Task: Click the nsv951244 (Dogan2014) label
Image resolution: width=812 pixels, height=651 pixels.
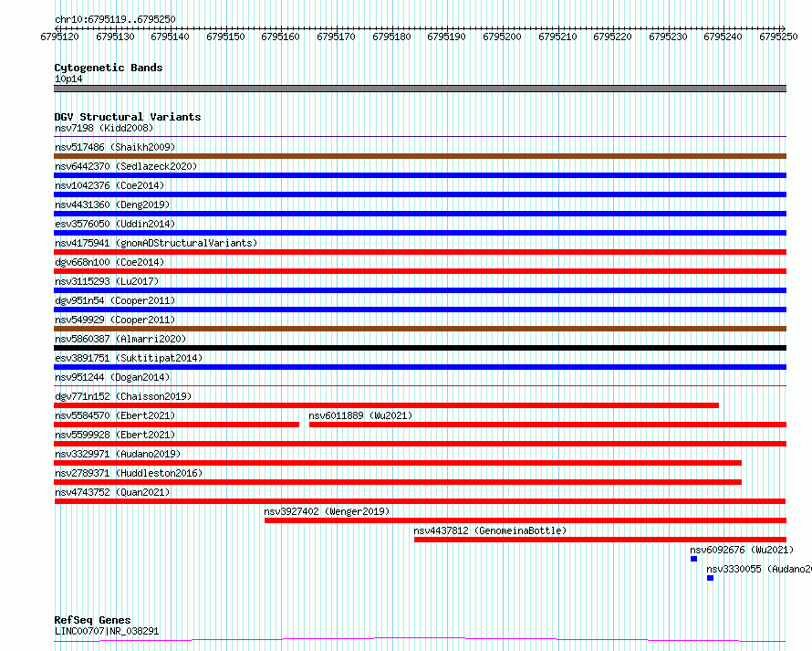Action: pyautogui.click(x=112, y=377)
